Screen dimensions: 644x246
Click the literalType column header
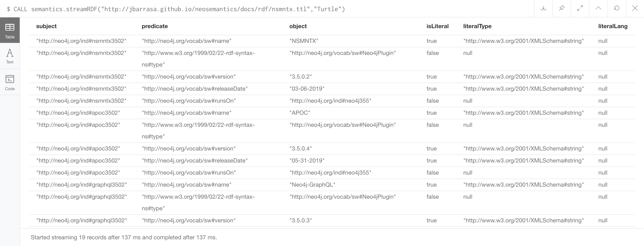tap(477, 26)
